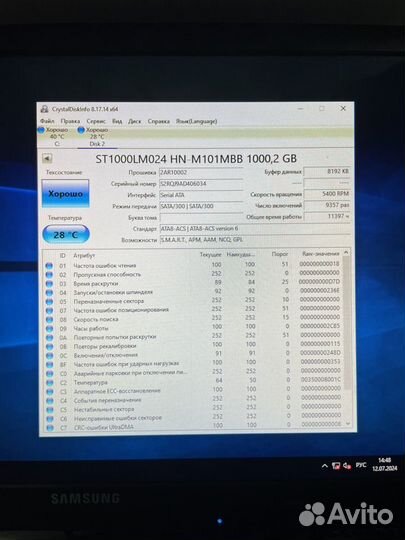Click the status icon of attribute 01
The width and height of the screenshot is (405, 540).
point(49,266)
